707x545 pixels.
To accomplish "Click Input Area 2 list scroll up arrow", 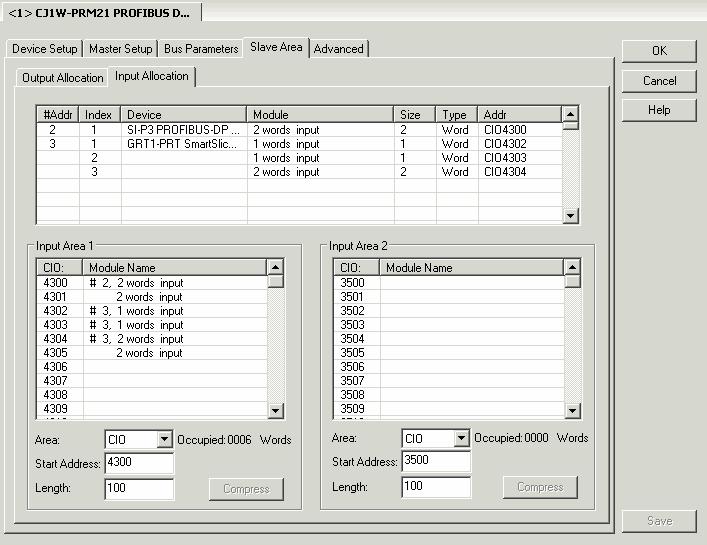I will [x=572, y=267].
